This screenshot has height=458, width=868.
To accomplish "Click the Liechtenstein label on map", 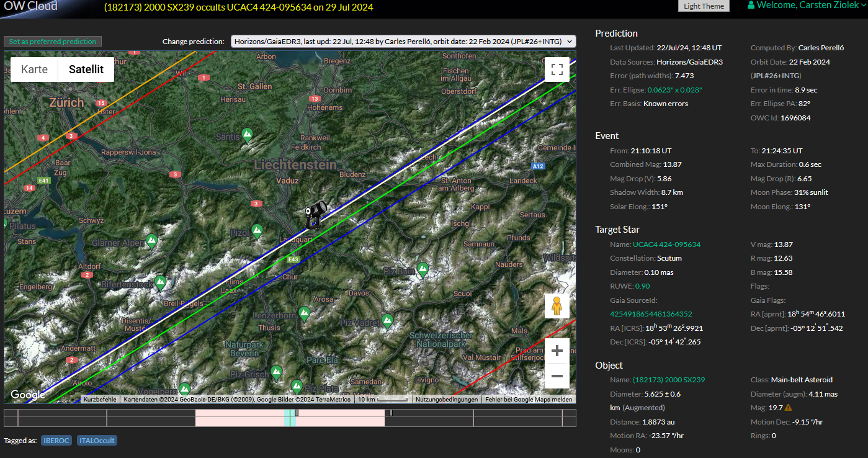I will 295,165.
